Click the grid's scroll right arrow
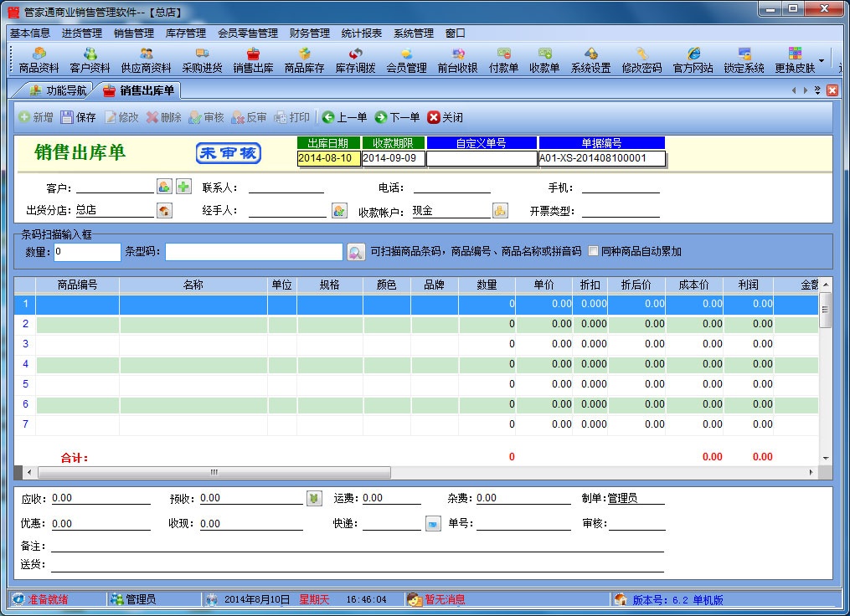 [811, 472]
